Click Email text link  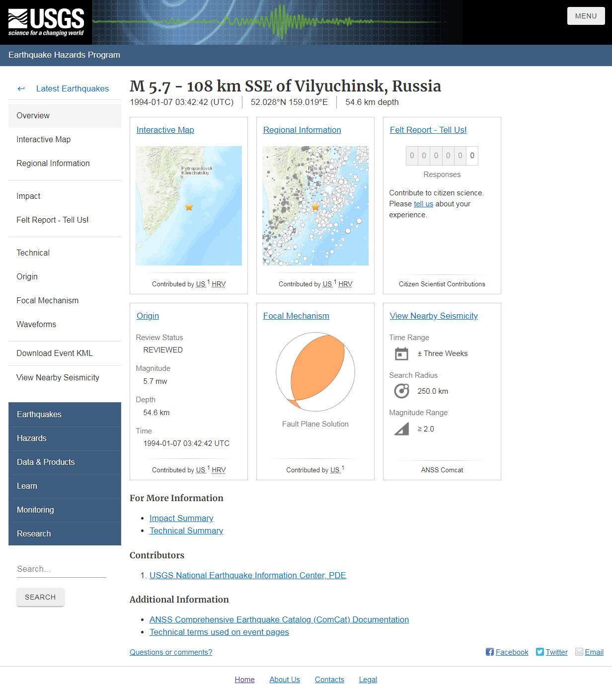594,652
